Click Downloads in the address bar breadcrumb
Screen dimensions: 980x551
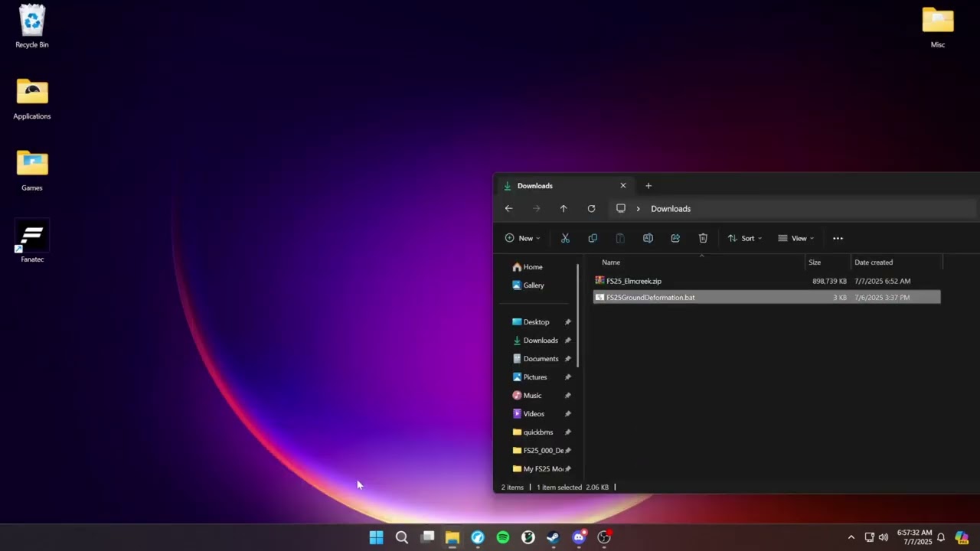click(671, 208)
